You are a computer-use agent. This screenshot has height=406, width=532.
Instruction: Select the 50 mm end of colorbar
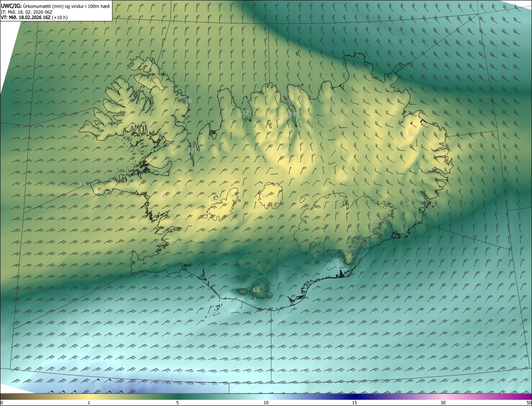coord(528,403)
